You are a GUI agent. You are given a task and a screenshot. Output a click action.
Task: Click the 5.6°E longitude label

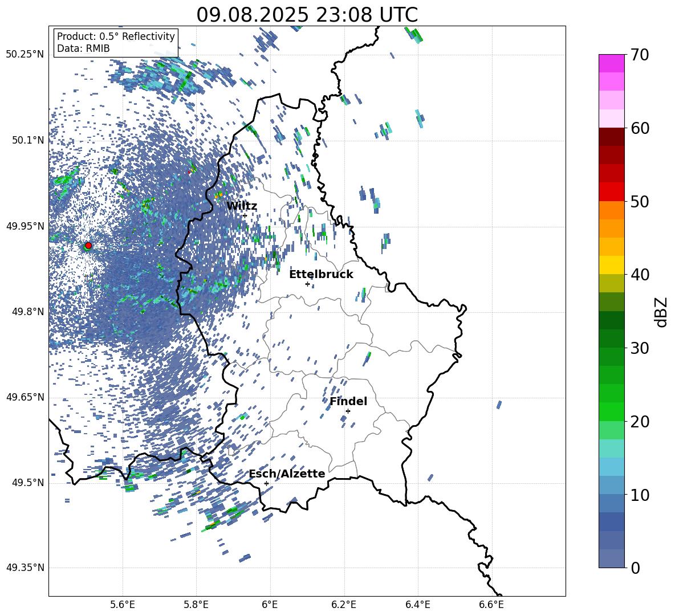pyautogui.click(x=123, y=605)
